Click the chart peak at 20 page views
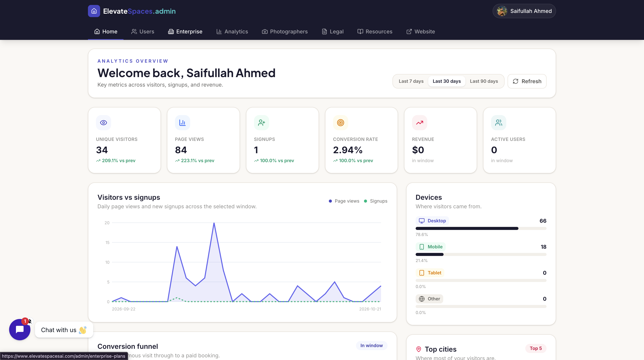This screenshot has height=360, width=644. tap(214, 223)
